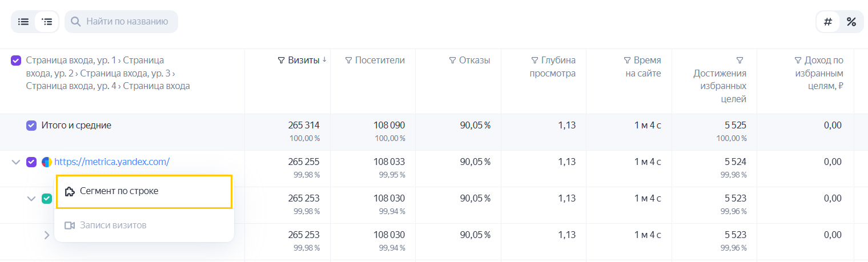Collapse the metrica.yandex.com row
This screenshot has height=262, width=868.
click(16, 162)
